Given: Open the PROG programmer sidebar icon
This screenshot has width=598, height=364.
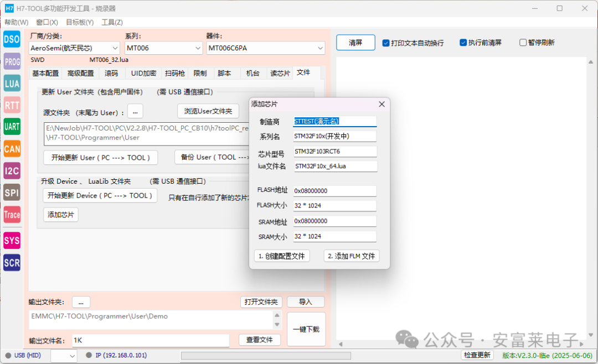Looking at the screenshot, I should pos(12,61).
